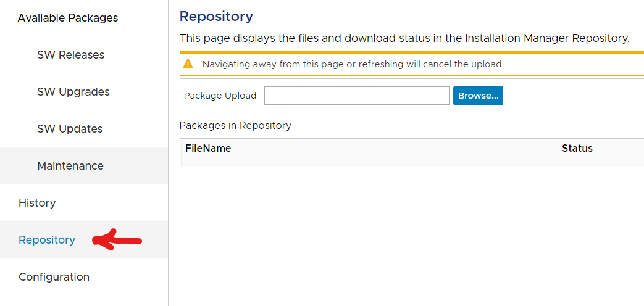Focus the Package Upload text field
644x306 pixels.
[357, 96]
